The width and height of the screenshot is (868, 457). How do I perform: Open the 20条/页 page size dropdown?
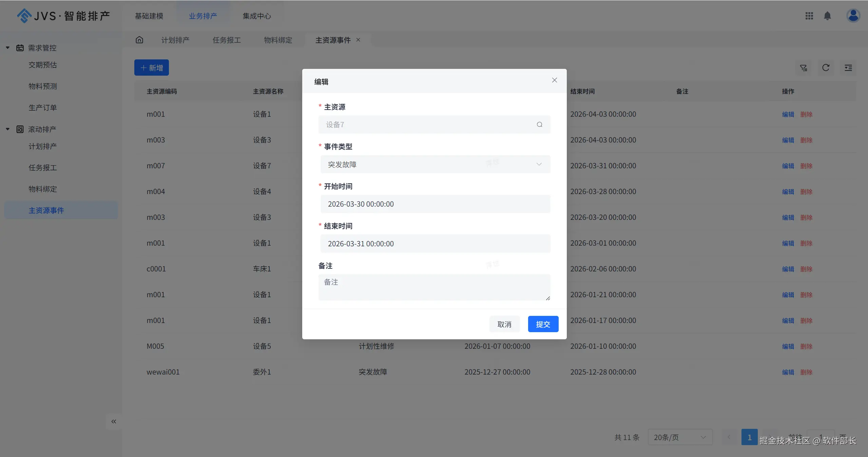coord(680,437)
